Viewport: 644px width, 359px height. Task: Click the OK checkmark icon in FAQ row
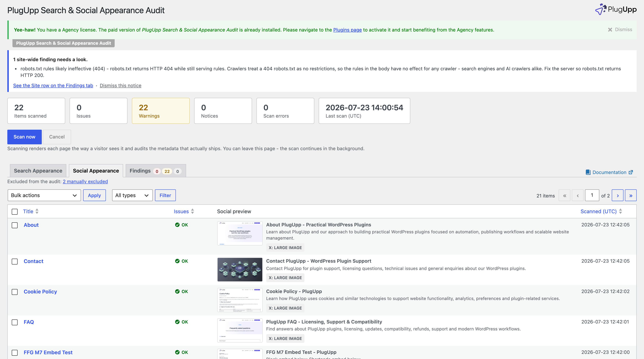tap(177, 322)
